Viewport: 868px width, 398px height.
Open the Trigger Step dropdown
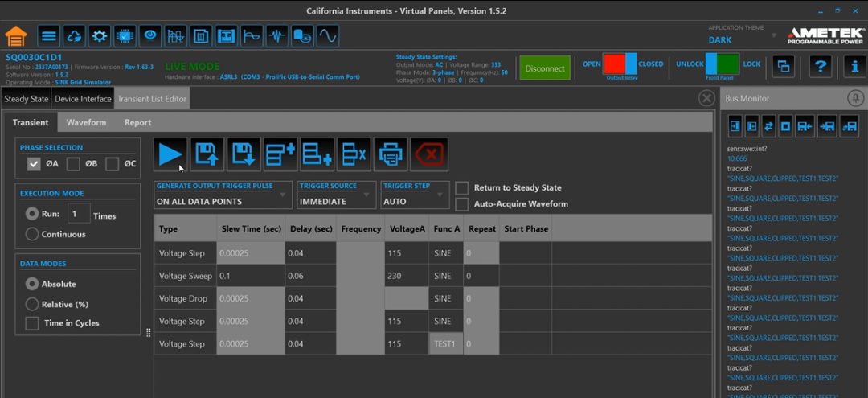(415, 195)
